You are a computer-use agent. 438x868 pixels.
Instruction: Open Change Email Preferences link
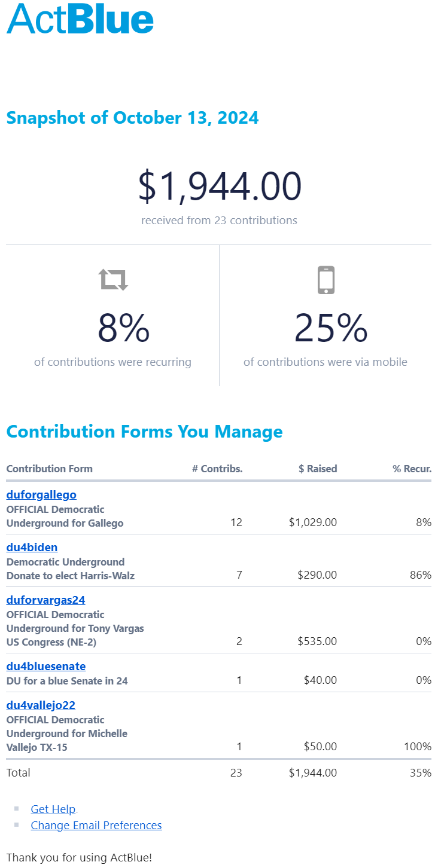tap(96, 825)
